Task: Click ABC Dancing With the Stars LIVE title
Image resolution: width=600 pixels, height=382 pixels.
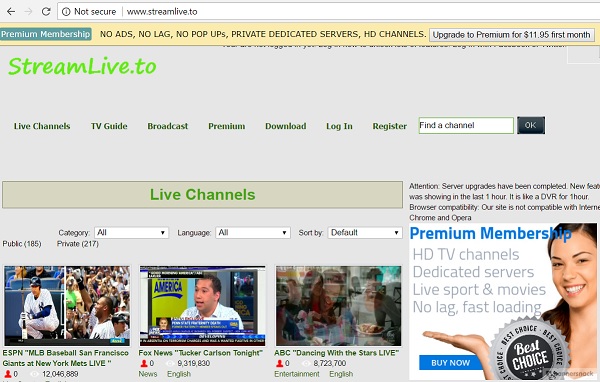Action: click(337, 353)
